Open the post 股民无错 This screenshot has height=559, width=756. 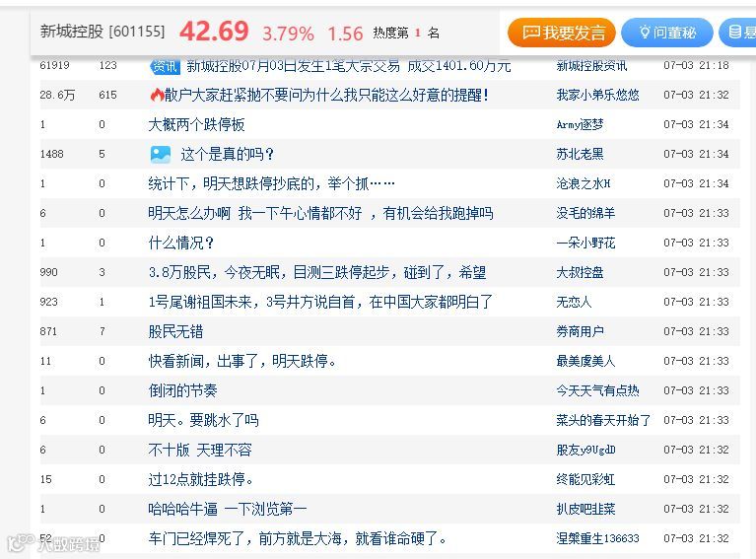175,331
